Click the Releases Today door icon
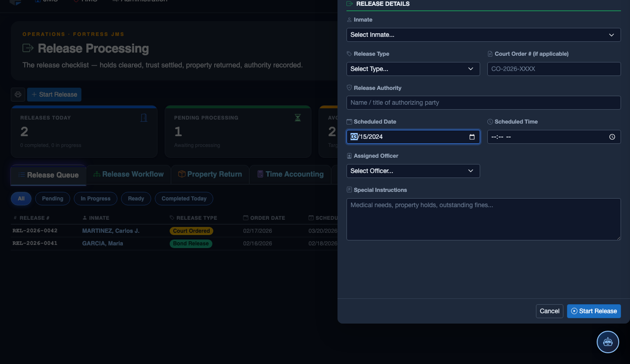 tap(144, 118)
